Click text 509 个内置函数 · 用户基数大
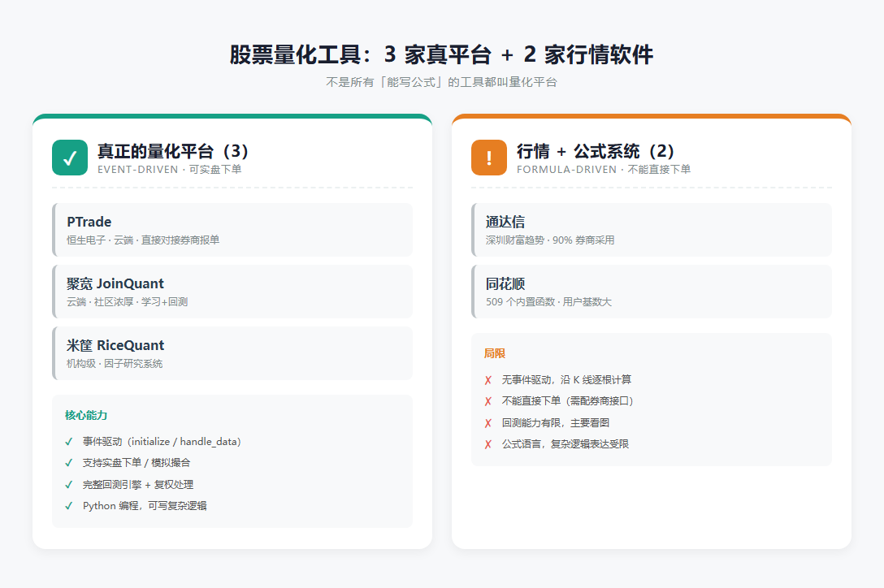This screenshot has width=884, height=588. (x=548, y=302)
